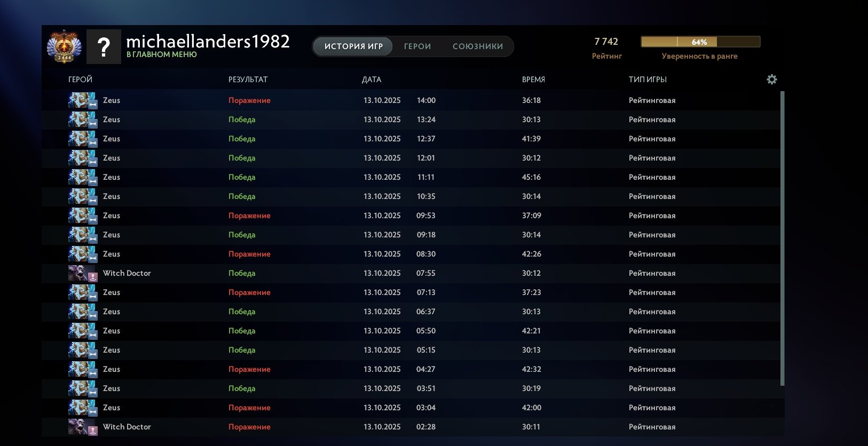The height and width of the screenshot is (446, 868).
Task: Sort by the Результат column header
Action: coord(248,79)
